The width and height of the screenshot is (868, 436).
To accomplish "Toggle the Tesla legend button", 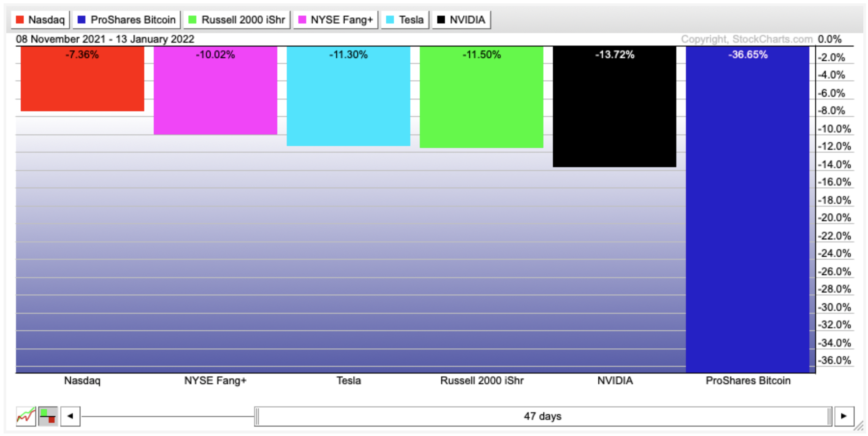I will (405, 20).
